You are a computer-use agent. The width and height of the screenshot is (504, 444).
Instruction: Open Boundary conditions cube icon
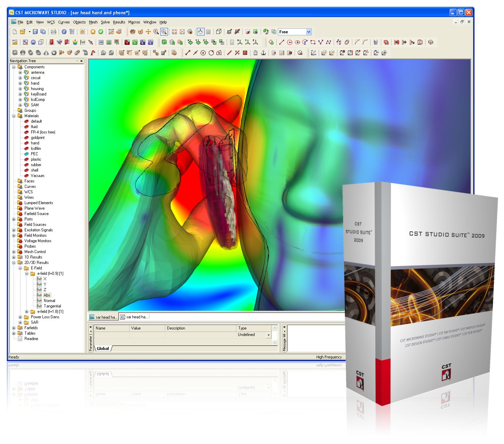click(41, 42)
